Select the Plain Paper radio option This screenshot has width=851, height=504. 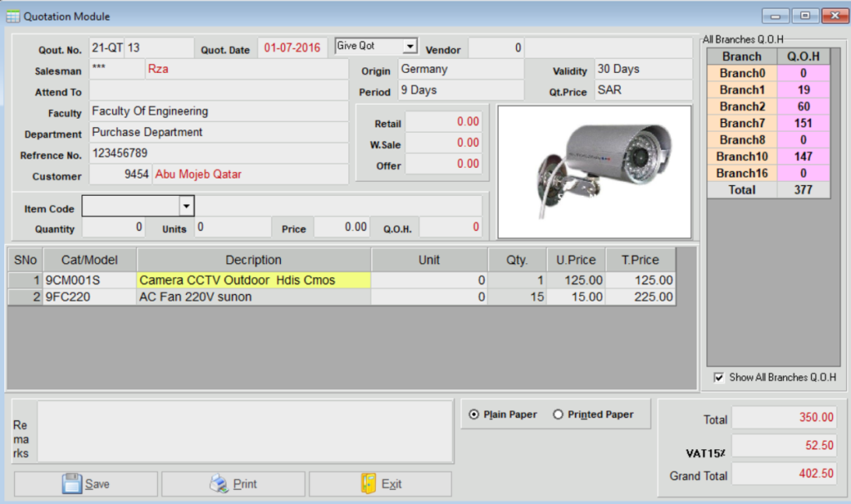tap(475, 414)
